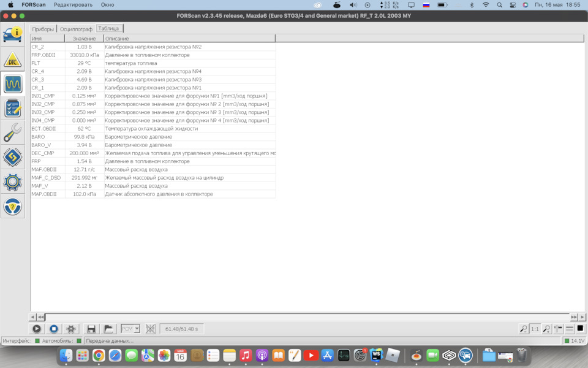The image size is (588, 368).
Task: Click the left magnifier zoom icon
Action: click(x=523, y=329)
